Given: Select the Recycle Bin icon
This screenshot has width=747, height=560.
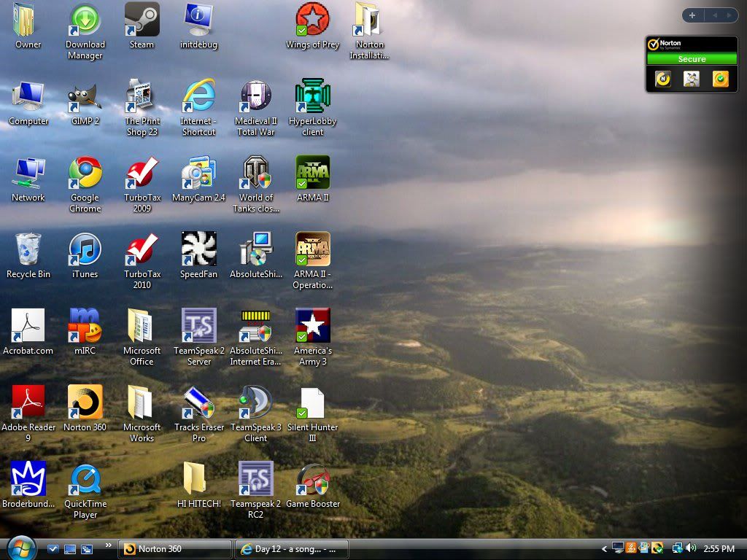Looking at the screenshot, I should click(x=28, y=249).
